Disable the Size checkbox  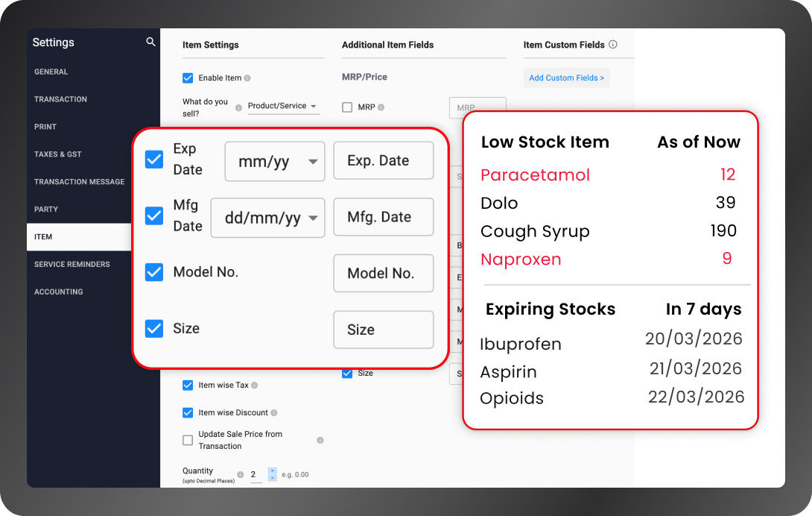[153, 328]
